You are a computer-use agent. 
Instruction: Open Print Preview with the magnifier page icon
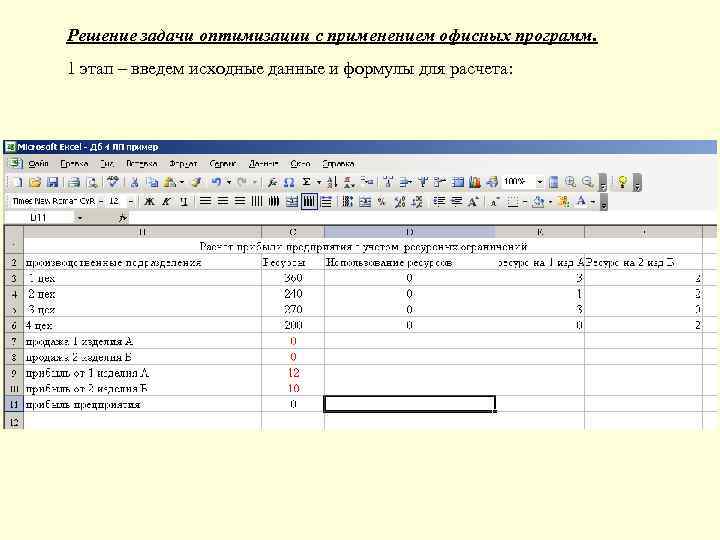pyautogui.click(x=92, y=182)
